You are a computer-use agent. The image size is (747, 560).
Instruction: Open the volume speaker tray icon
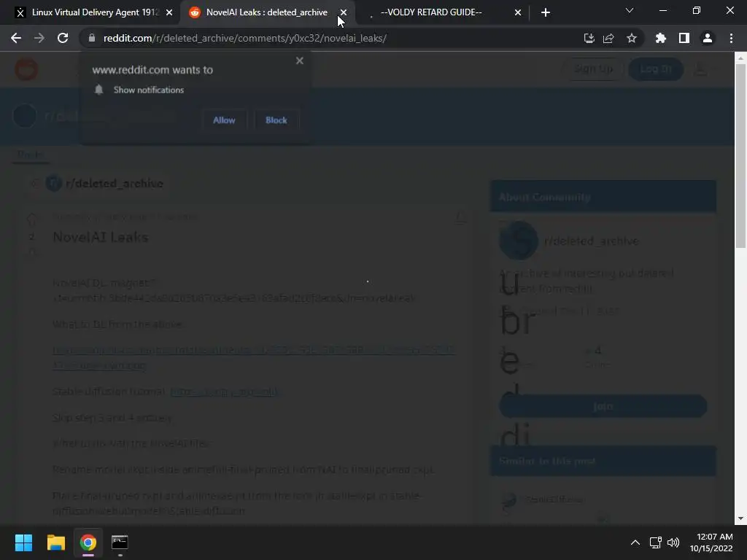coord(673,542)
